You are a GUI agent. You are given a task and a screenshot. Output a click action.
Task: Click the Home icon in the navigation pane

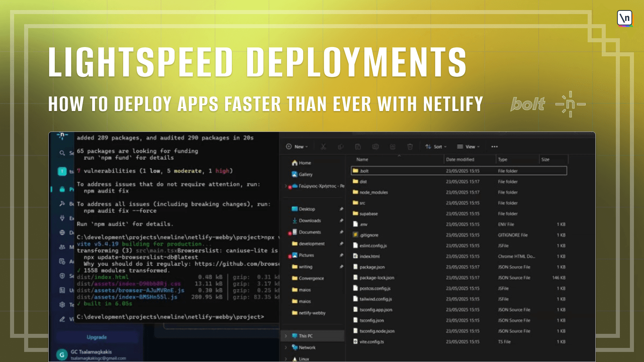(x=294, y=163)
